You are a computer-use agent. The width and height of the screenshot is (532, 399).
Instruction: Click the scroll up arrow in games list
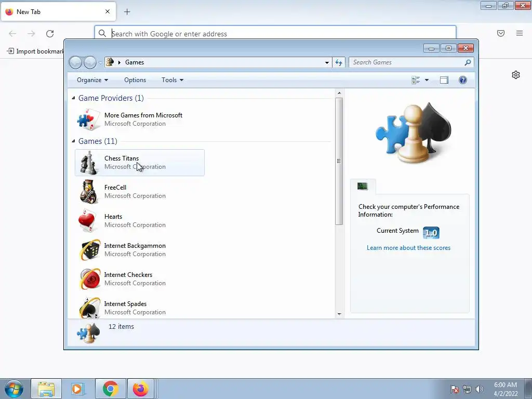point(339,93)
